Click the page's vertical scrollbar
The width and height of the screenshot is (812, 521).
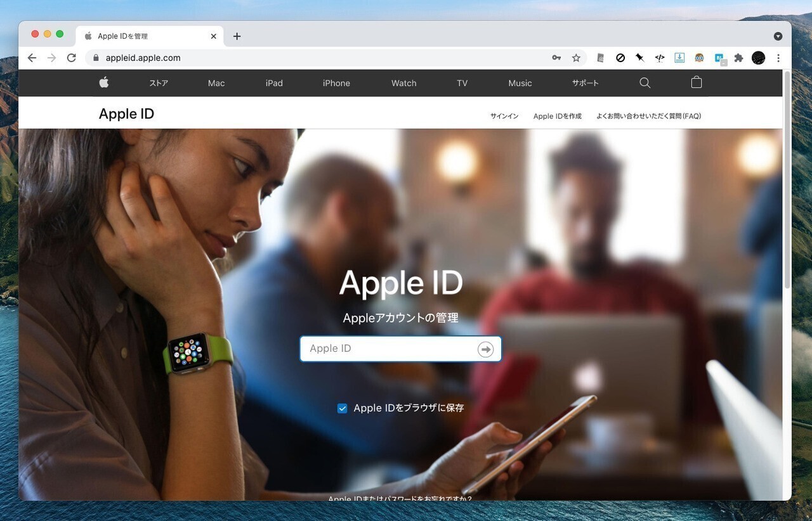click(x=787, y=181)
